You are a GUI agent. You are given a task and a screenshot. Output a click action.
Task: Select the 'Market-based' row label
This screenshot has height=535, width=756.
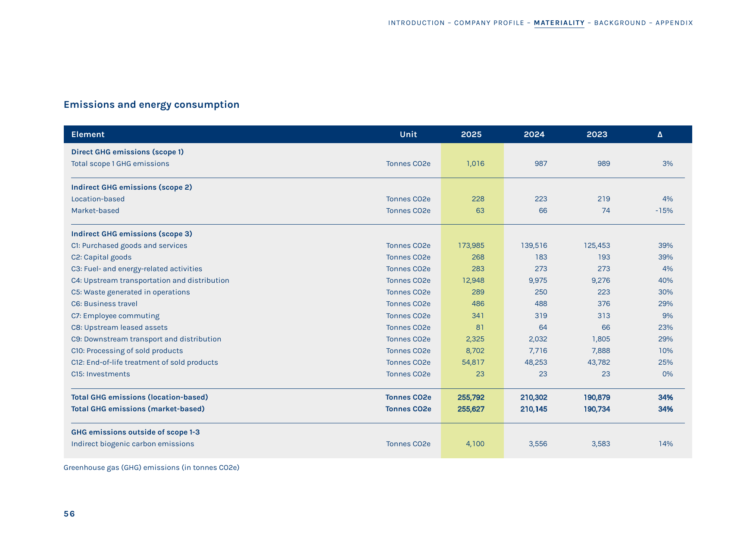pyautogui.click(x=95, y=211)
